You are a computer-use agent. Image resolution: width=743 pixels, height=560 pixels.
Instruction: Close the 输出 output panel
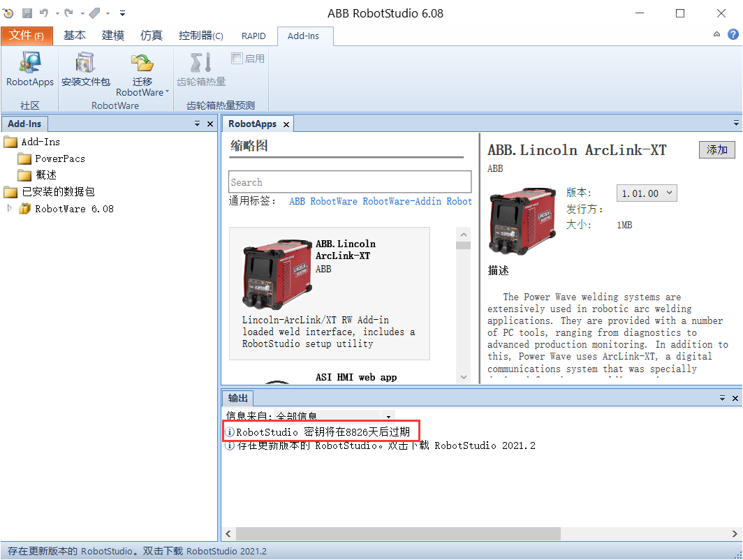point(735,399)
